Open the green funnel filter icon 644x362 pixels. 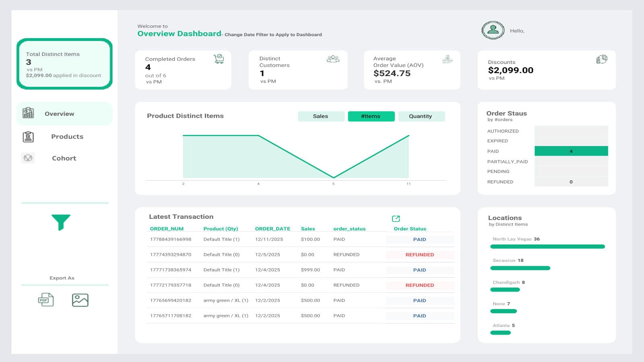[x=61, y=222]
